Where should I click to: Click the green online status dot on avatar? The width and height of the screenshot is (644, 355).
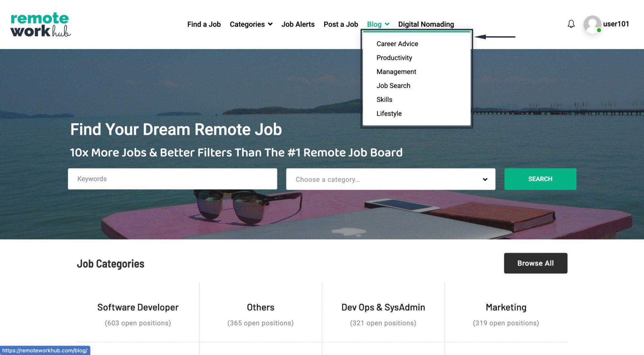600,31
